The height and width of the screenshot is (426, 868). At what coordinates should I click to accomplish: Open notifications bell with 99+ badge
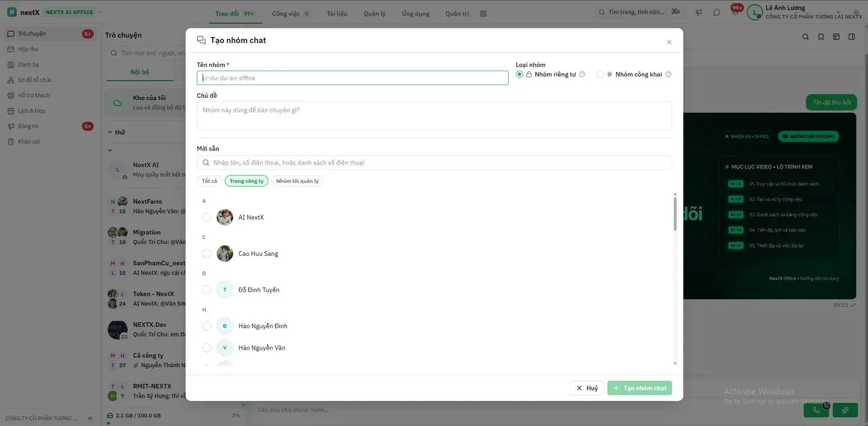click(735, 11)
